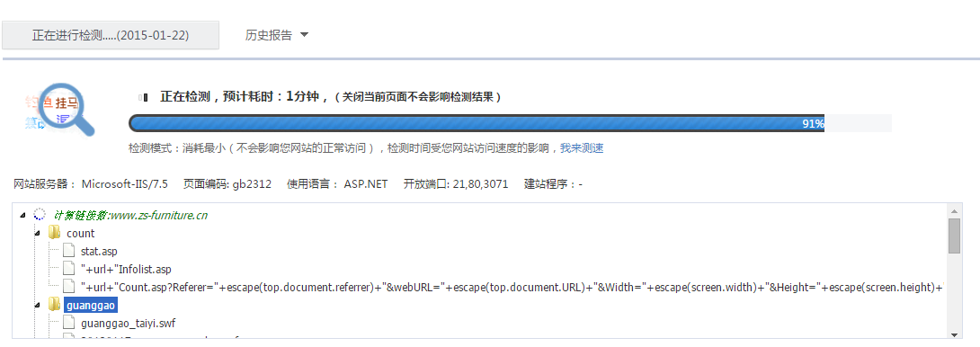Screen dimensions: 980x347
Task: Select the "+url+"Infolist.asp entry
Action: [x=126, y=270]
